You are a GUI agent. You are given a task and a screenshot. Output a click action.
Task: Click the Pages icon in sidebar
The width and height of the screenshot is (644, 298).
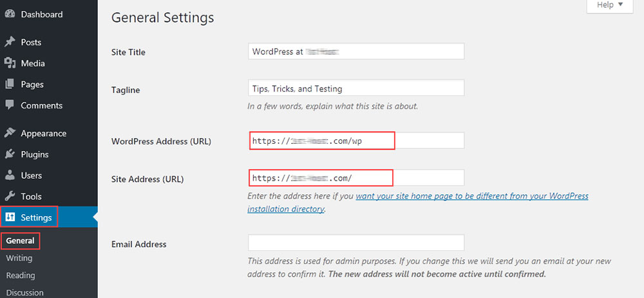pyautogui.click(x=10, y=84)
